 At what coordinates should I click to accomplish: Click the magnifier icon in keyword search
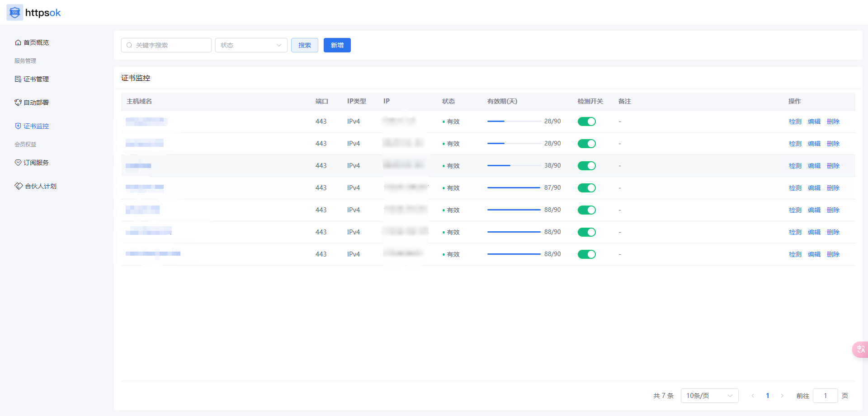[x=129, y=45]
